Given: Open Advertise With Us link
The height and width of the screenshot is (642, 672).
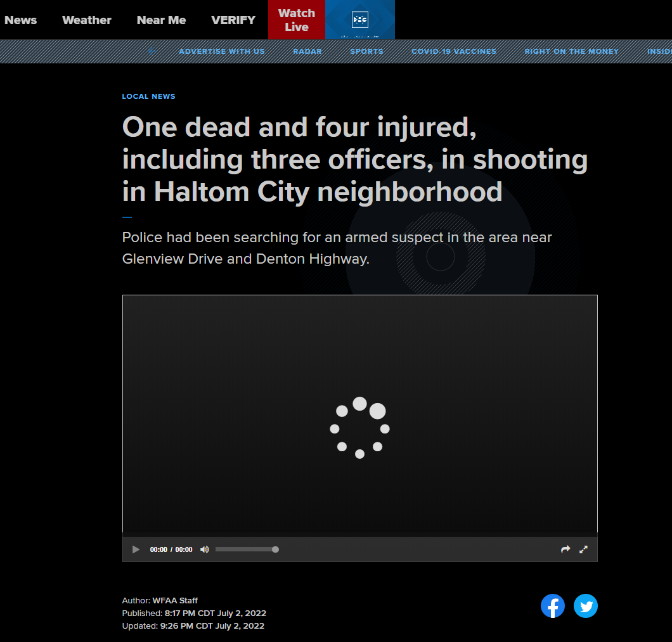Looking at the screenshot, I should tap(222, 51).
